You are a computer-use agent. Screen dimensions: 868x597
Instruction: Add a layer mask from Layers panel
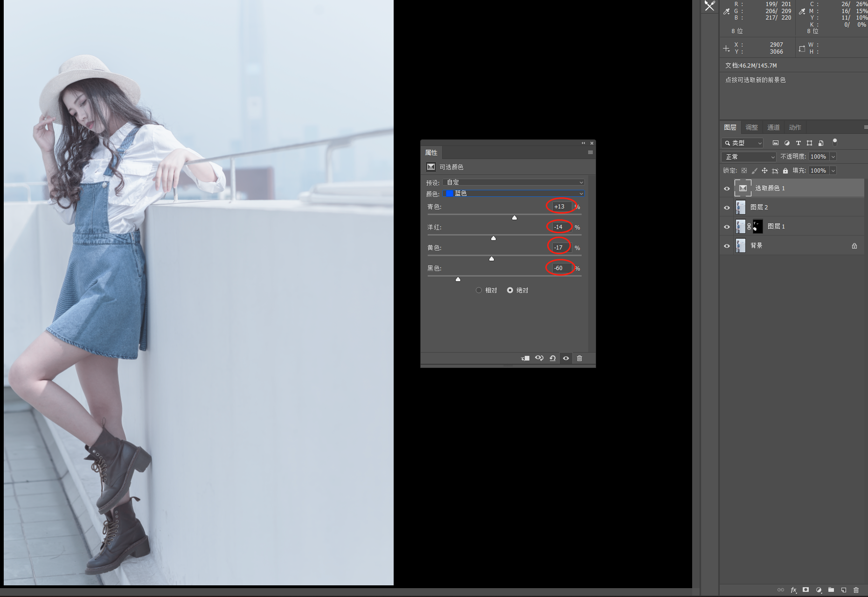coord(806,590)
